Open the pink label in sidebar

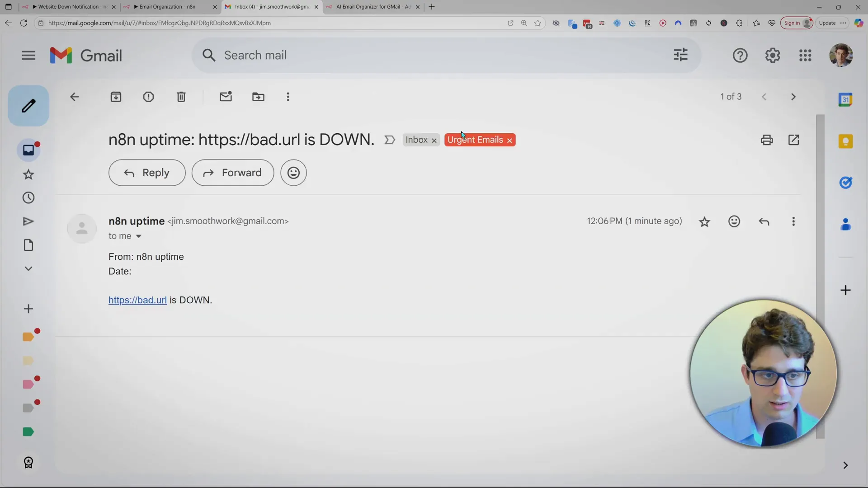[28, 385]
